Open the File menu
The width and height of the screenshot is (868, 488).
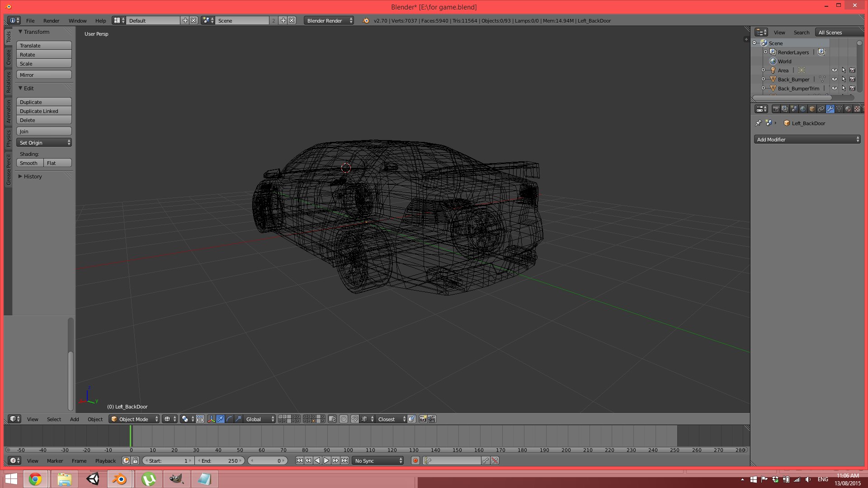coord(30,21)
